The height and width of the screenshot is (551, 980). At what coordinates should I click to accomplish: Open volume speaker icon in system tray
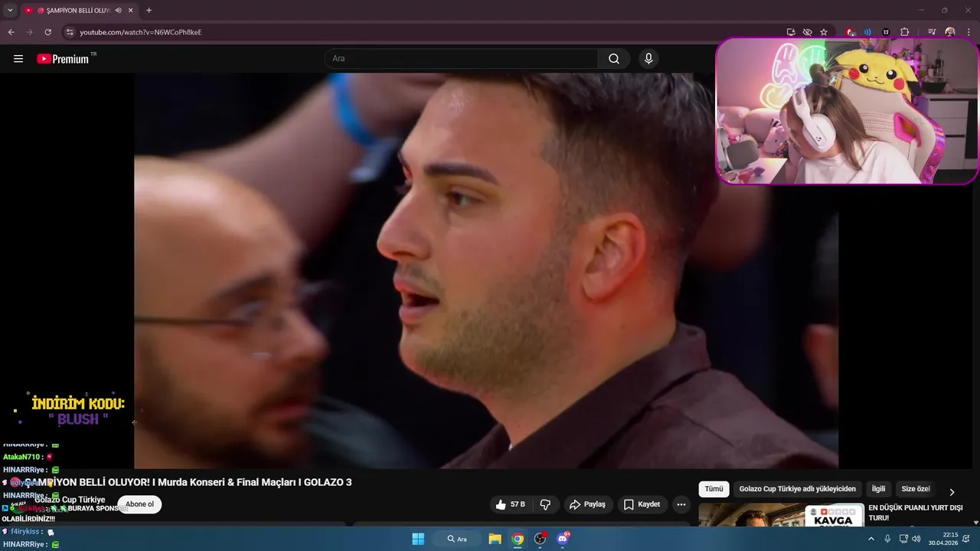tap(916, 539)
